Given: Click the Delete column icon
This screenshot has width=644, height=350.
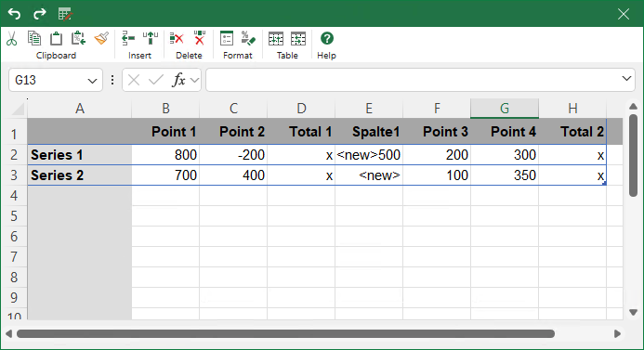Looking at the screenshot, I should tap(200, 38).
